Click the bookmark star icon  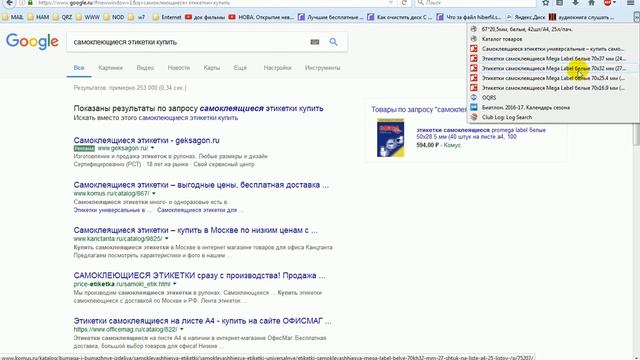(x=545, y=3)
